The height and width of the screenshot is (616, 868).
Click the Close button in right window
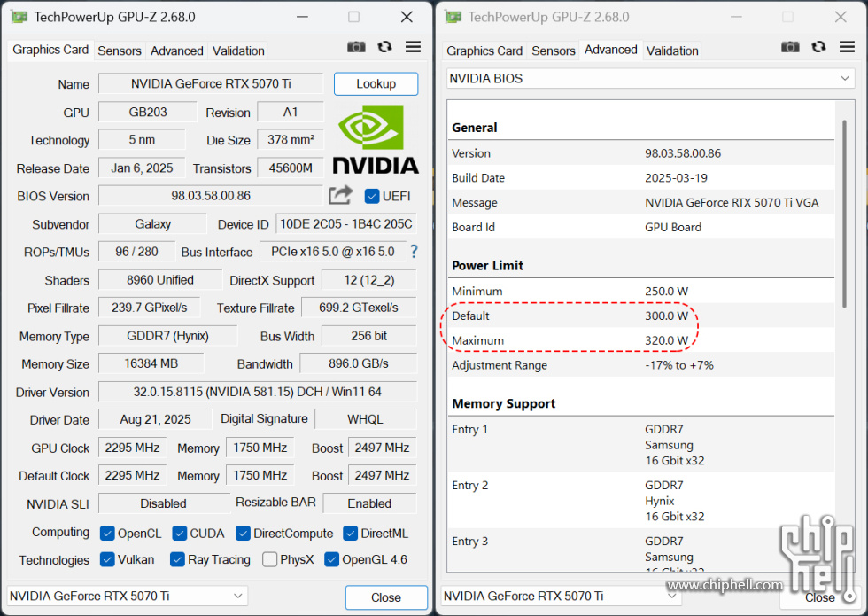click(x=820, y=597)
